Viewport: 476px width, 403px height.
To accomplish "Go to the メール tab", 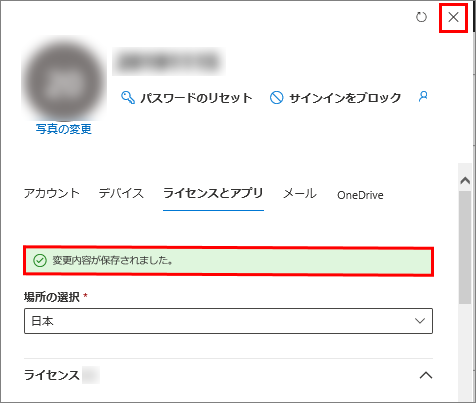I will click(x=300, y=193).
